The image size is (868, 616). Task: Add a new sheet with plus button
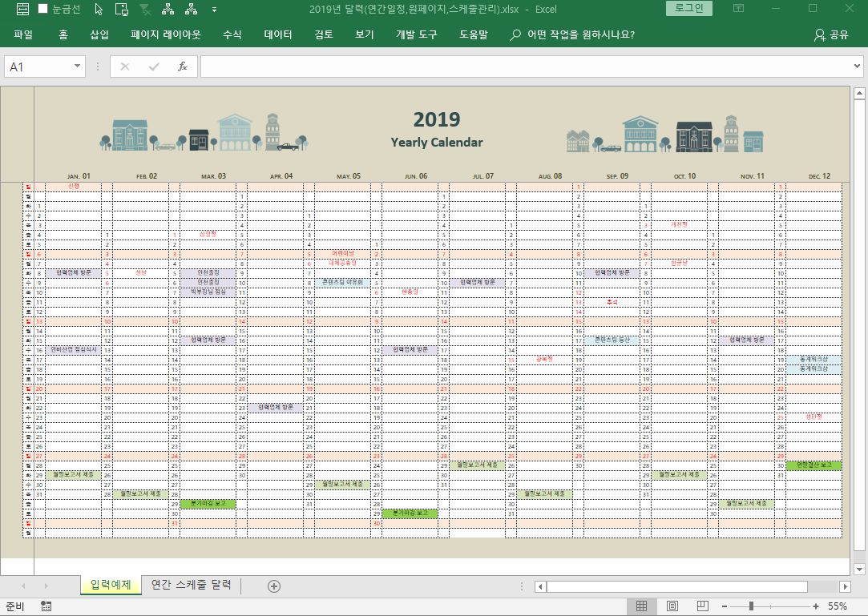pos(274,586)
